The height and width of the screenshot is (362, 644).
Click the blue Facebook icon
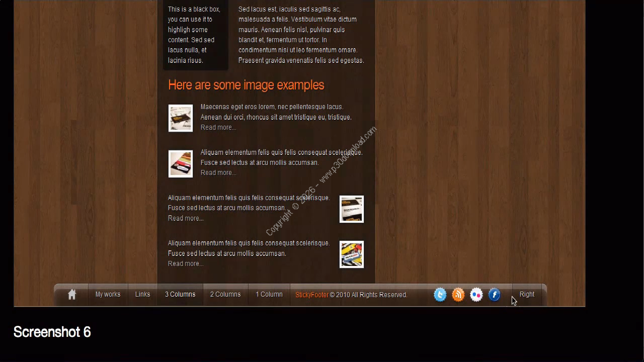click(495, 295)
